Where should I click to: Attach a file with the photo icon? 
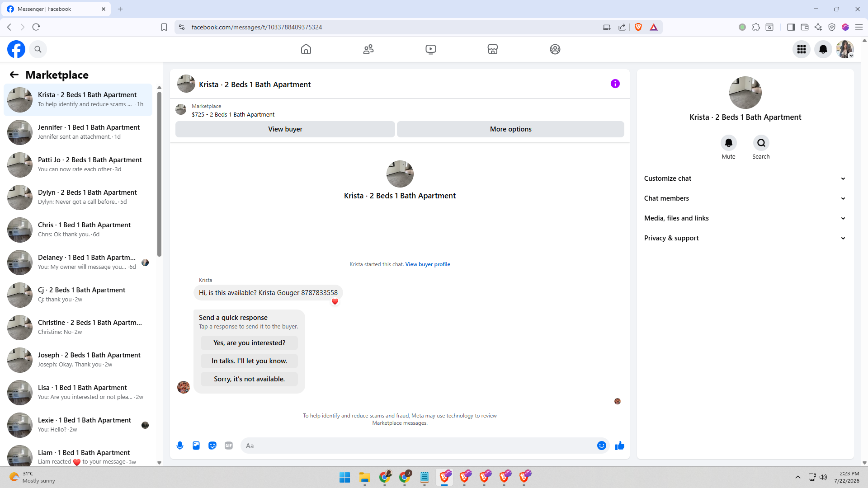(196, 446)
